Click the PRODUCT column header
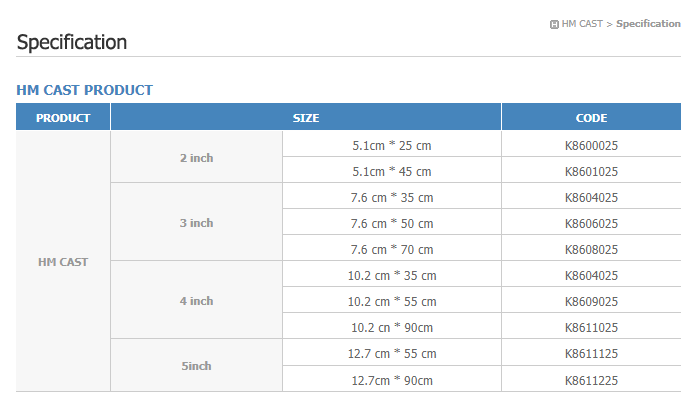Screen dimensions: 692x399 pos(63,117)
